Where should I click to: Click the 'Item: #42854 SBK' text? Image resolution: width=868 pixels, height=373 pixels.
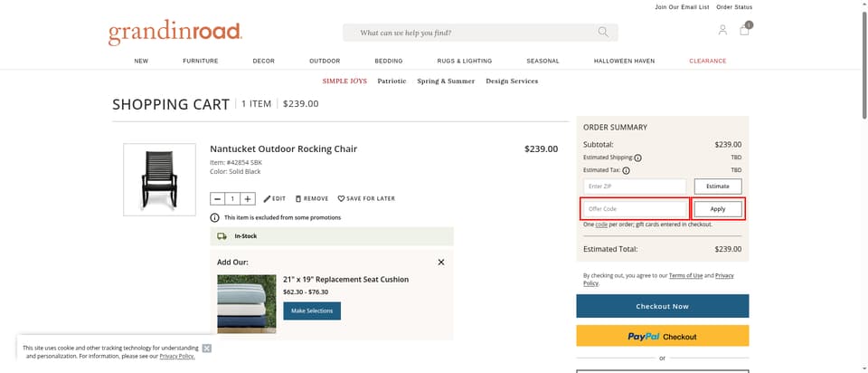coord(236,162)
